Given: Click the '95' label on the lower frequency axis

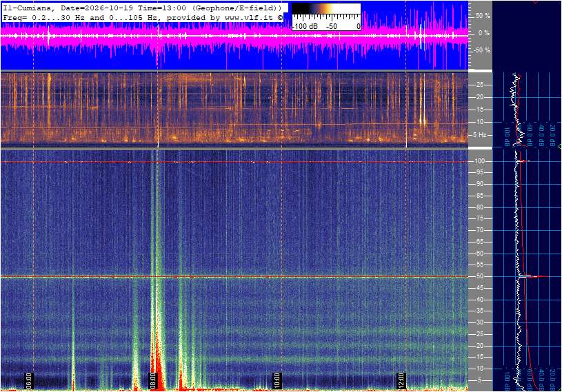Looking at the screenshot, I should [479, 172].
